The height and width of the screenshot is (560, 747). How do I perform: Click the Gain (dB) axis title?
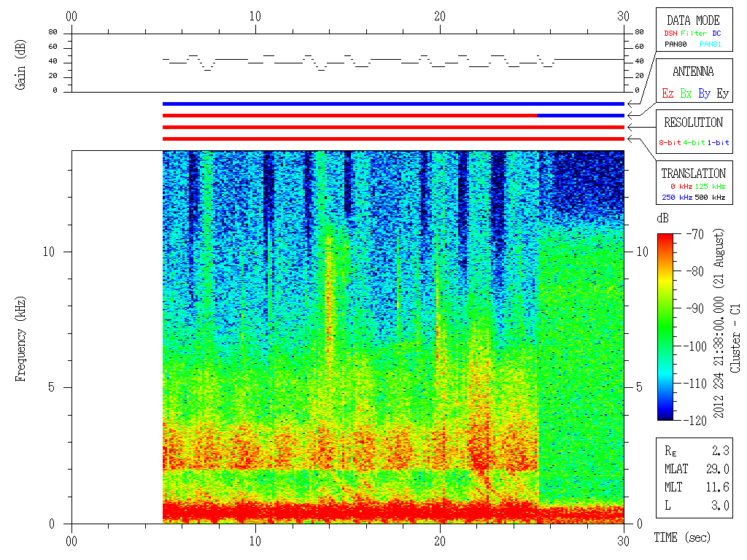click(20, 65)
